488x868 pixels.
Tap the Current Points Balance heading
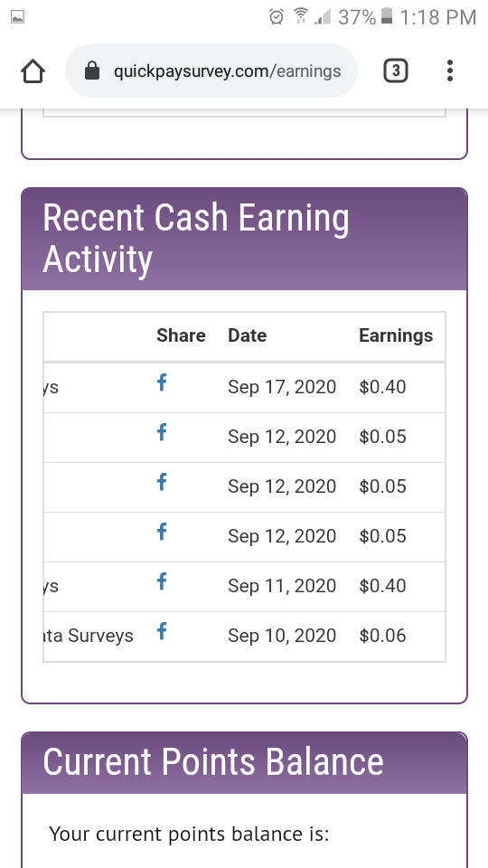click(213, 761)
